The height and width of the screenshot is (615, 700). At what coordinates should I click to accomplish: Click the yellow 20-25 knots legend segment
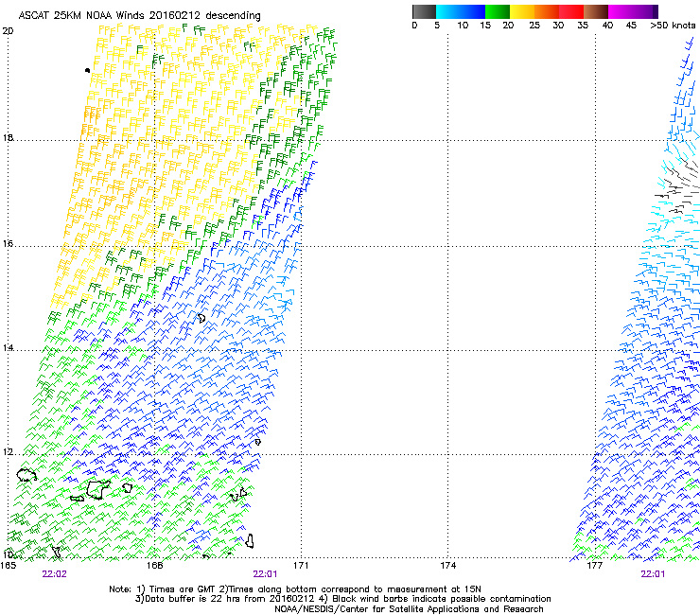(x=522, y=11)
